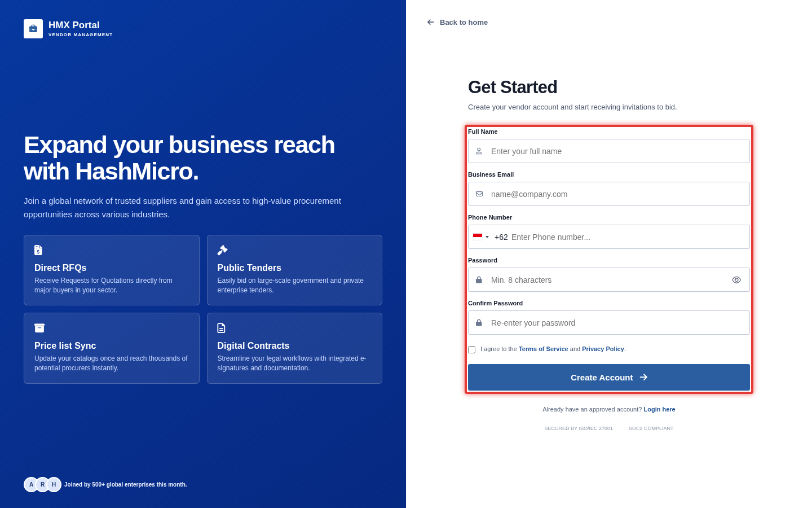Show password using the eye icon

coord(736,280)
